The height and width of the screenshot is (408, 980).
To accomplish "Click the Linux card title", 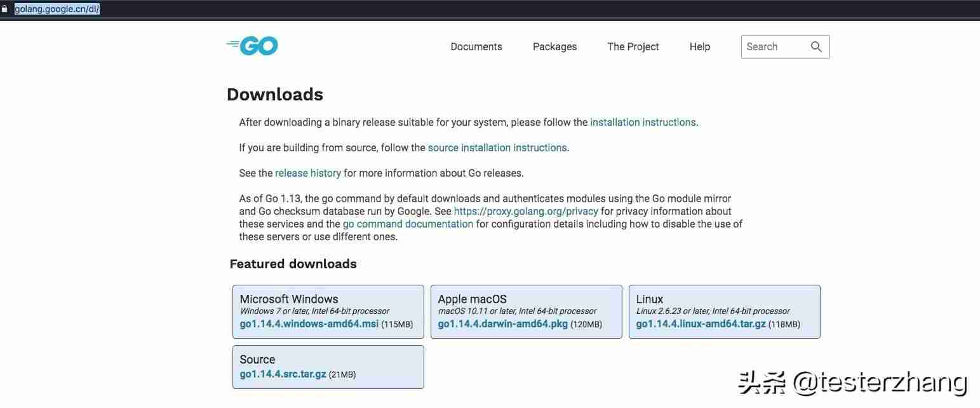I will coord(650,299).
